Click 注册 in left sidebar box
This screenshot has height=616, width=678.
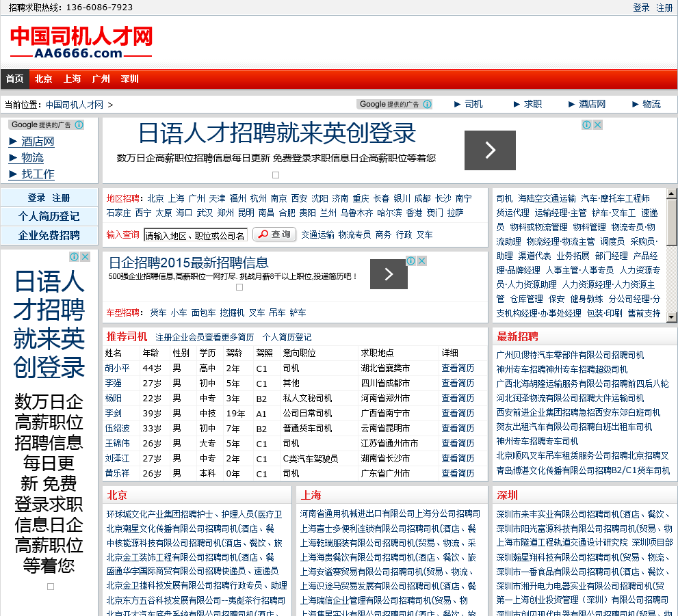pos(61,198)
